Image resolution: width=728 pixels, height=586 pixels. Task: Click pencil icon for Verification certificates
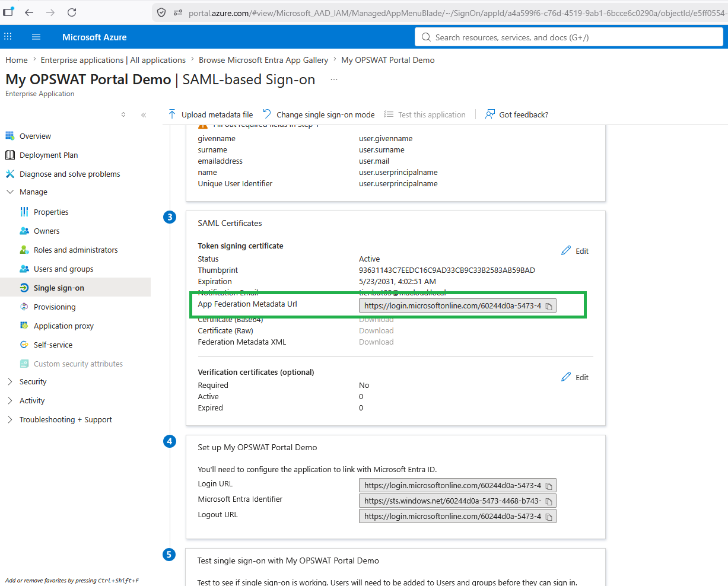tap(566, 377)
